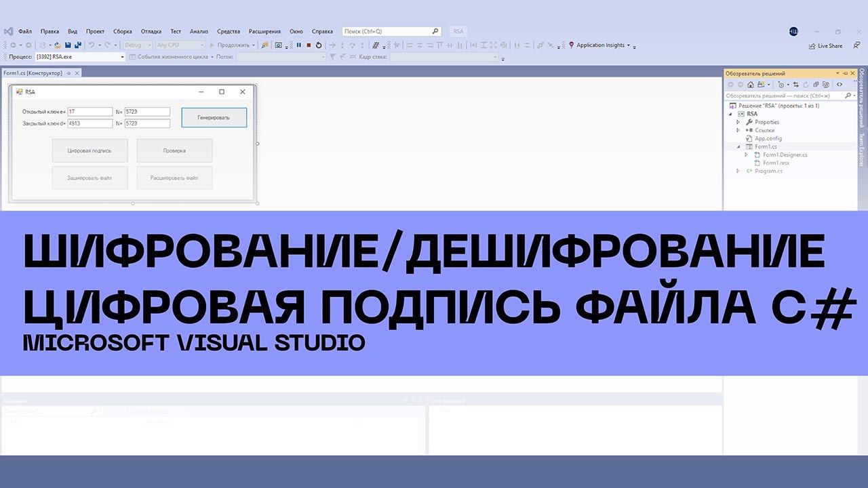Image resolution: width=868 pixels, height=488 pixels.
Task: Click the account avatar icon
Action: point(793,32)
